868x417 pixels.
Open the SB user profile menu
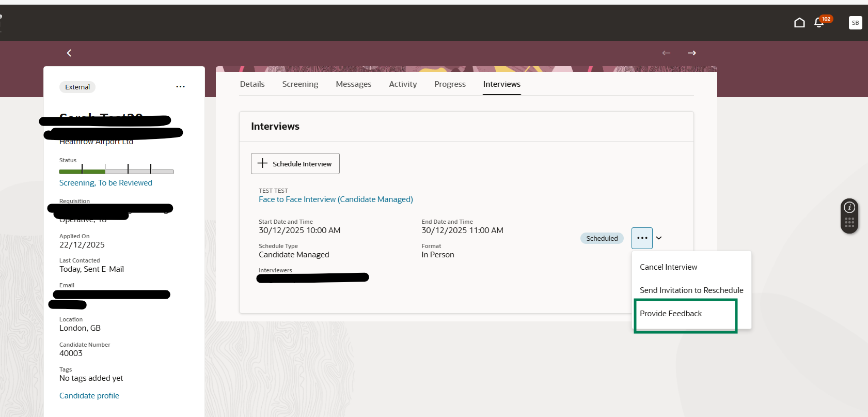pos(855,23)
